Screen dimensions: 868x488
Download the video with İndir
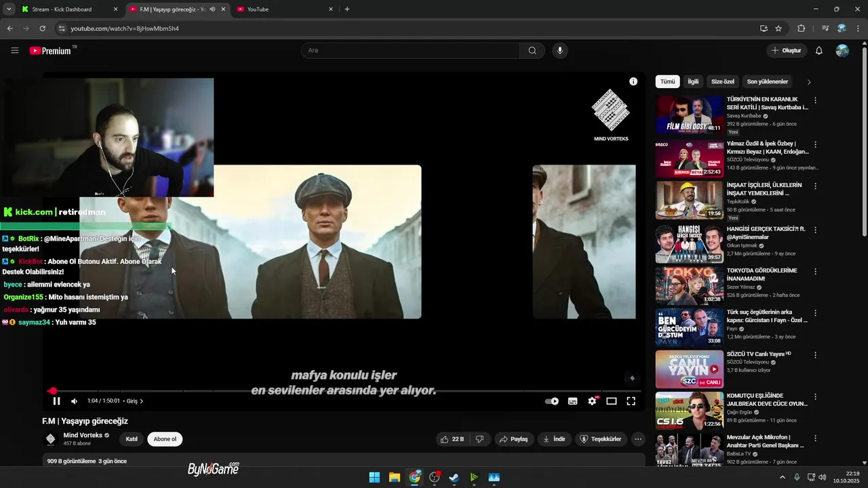[554, 439]
